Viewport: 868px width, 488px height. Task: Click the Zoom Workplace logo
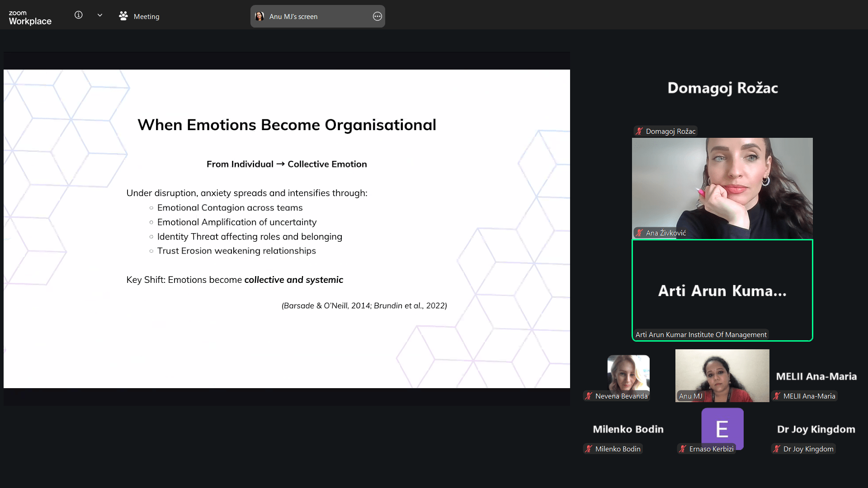[x=30, y=18]
